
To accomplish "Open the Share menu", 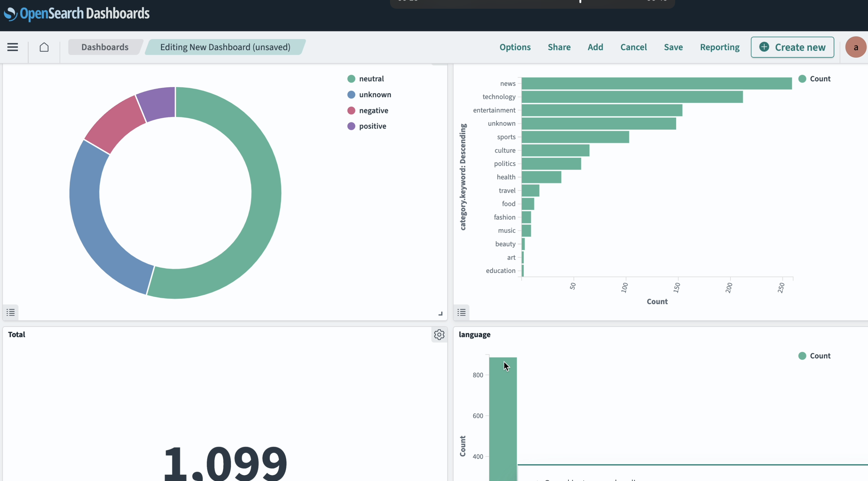I will coord(559,47).
